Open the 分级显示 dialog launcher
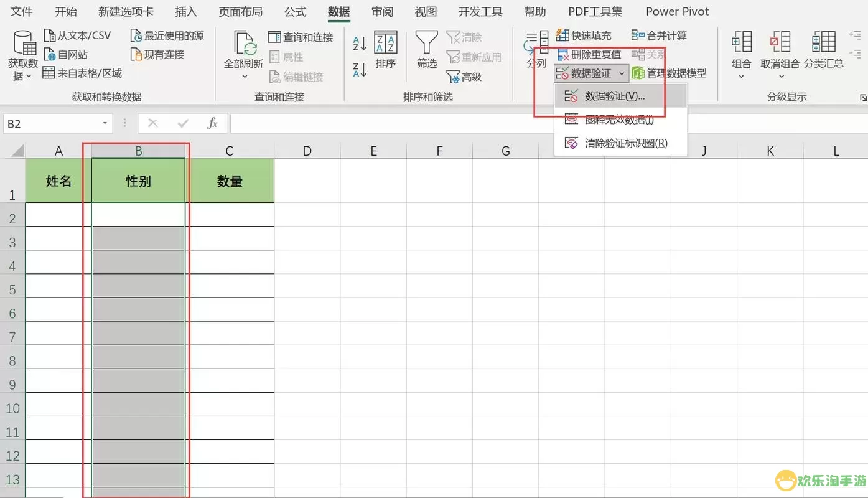The image size is (868, 498). click(x=863, y=98)
